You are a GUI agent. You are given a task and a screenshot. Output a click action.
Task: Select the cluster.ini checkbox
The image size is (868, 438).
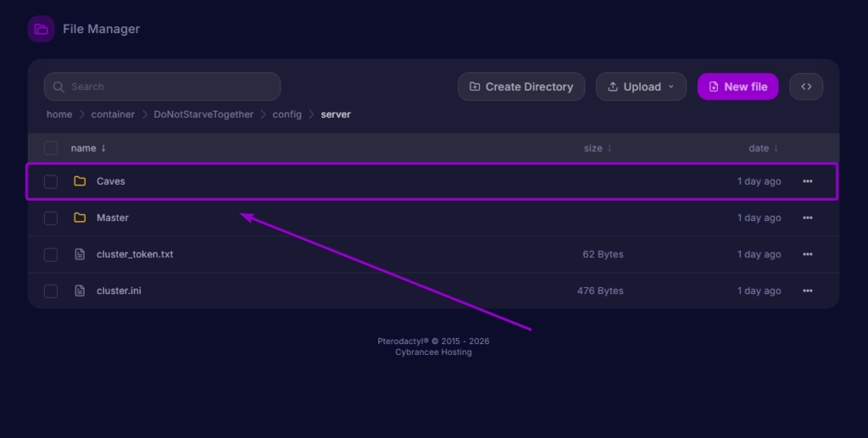51,291
